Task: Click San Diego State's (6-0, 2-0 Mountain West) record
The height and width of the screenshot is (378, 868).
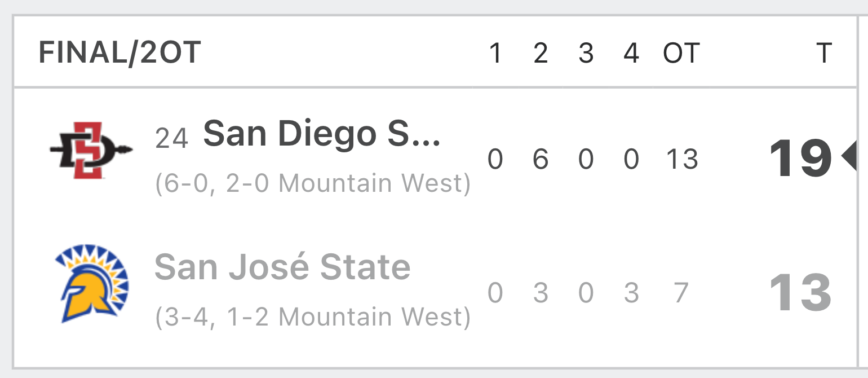Action: pyautogui.click(x=313, y=184)
